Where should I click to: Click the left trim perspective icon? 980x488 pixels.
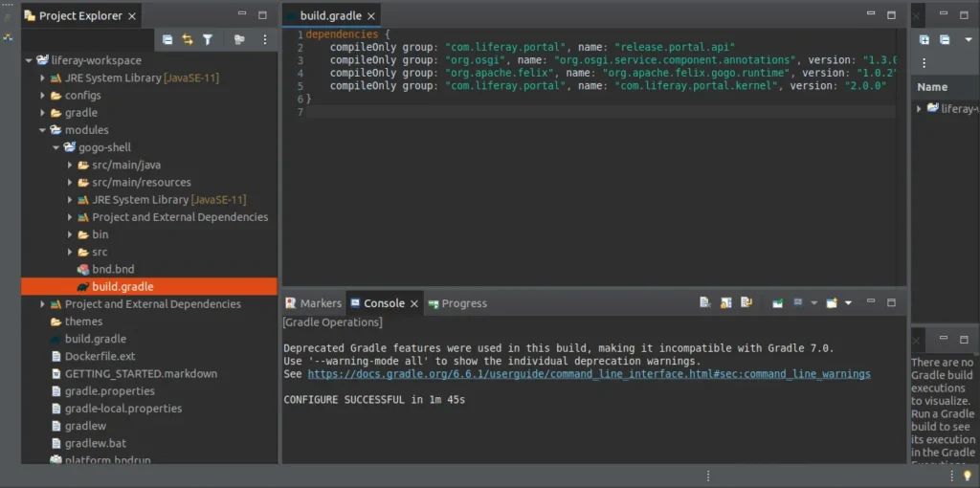point(8,37)
